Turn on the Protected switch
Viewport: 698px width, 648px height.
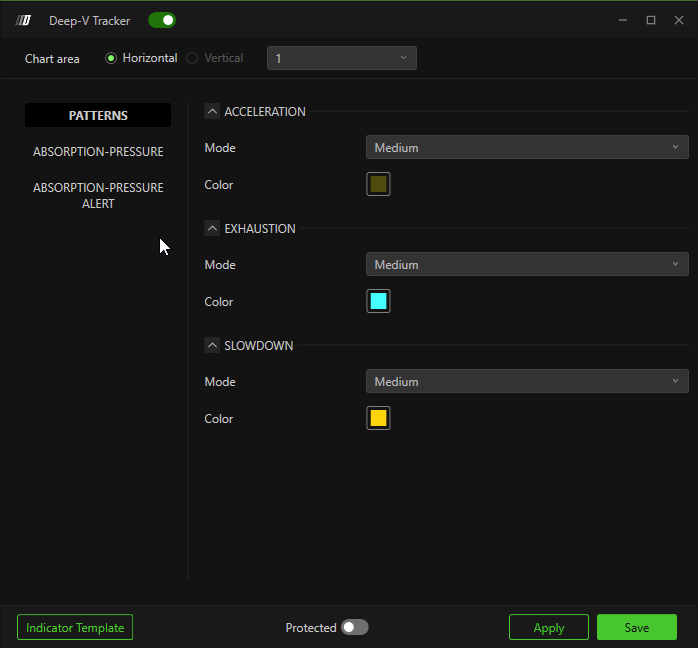[354, 627]
